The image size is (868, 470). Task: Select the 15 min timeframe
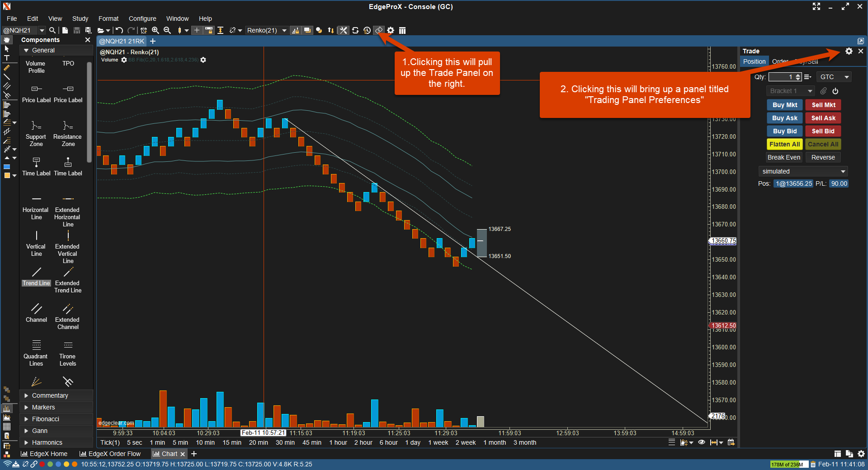[232, 442]
